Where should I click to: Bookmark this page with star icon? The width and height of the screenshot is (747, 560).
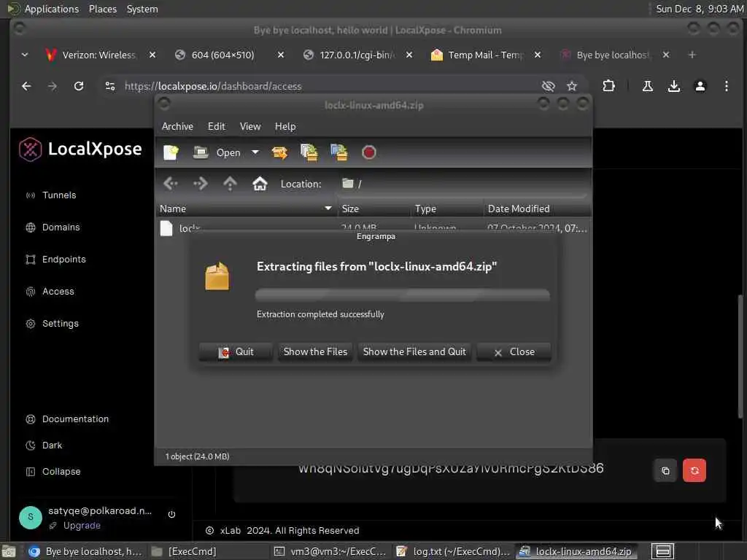tap(572, 86)
